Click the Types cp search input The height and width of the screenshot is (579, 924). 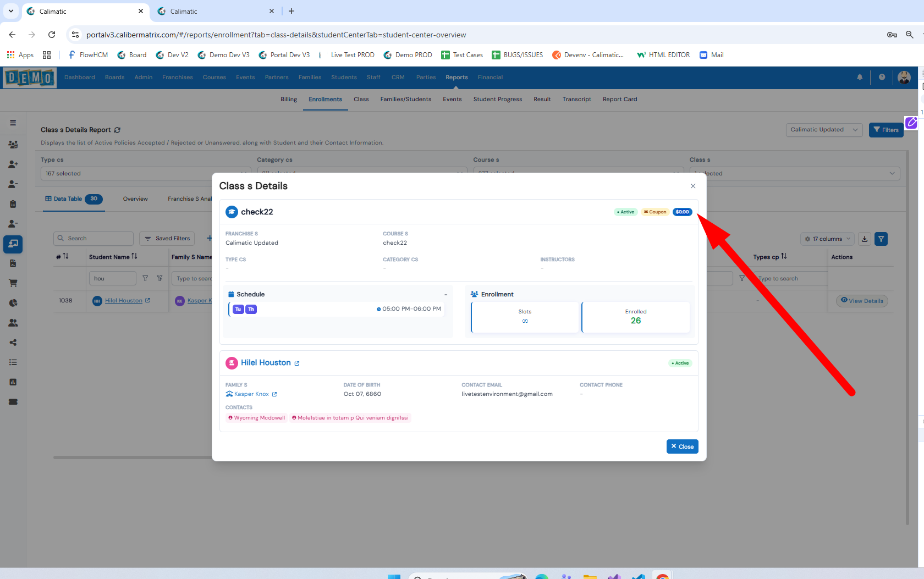[792, 279]
